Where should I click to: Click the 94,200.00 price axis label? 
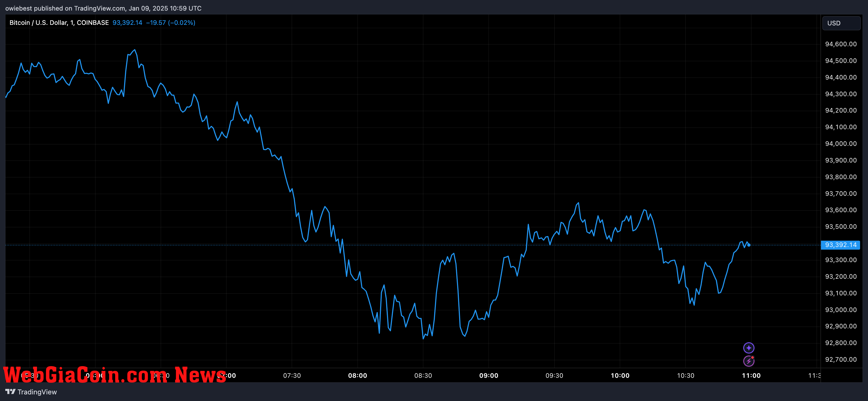pos(841,110)
